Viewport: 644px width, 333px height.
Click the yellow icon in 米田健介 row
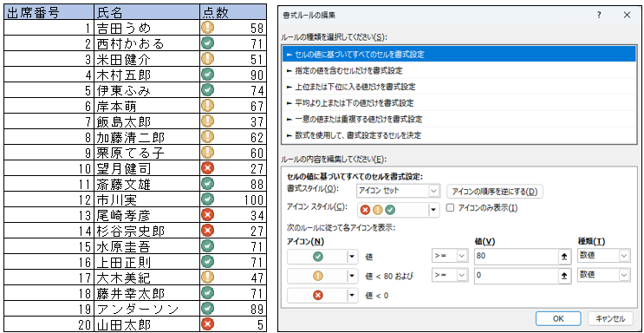pos(208,59)
